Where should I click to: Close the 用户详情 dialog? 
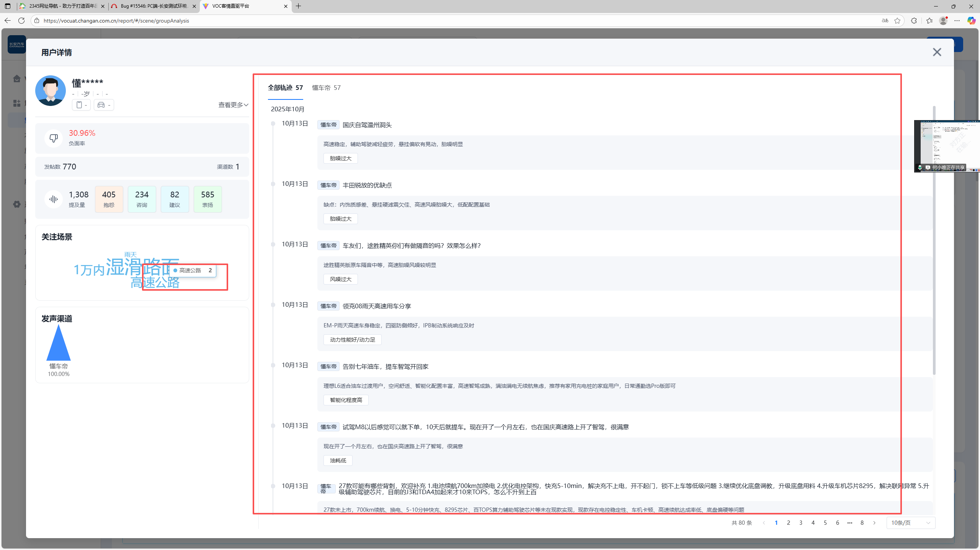click(x=936, y=52)
